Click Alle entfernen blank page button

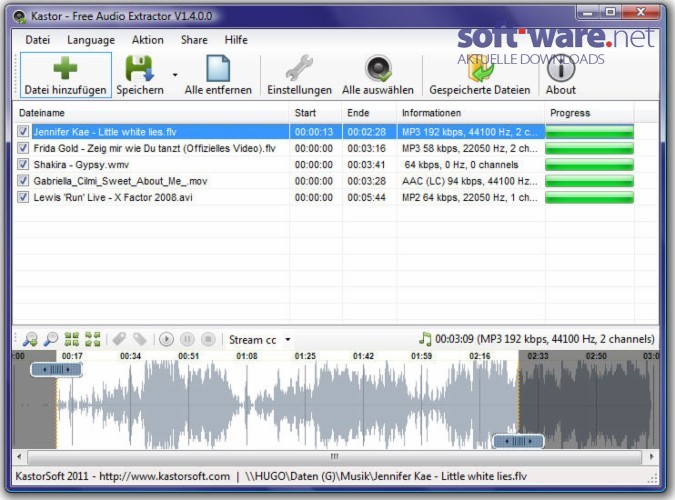point(218,75)
